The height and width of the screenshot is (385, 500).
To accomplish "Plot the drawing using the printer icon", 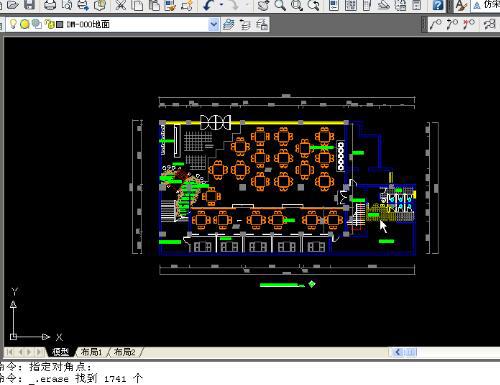I will pyautogui.click(x=50, y=5).
